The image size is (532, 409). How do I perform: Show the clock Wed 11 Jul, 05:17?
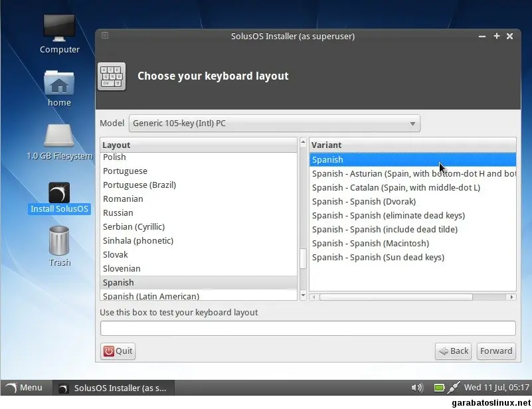click(496, 387)
